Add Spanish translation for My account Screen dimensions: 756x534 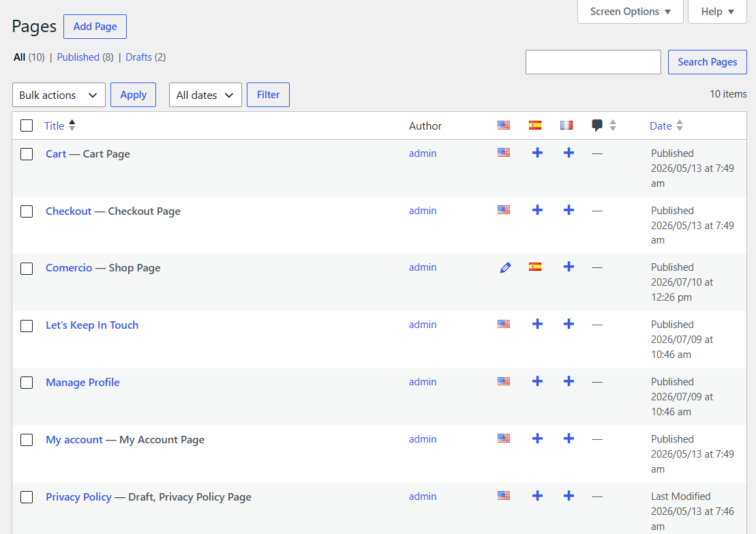[537, 439]
